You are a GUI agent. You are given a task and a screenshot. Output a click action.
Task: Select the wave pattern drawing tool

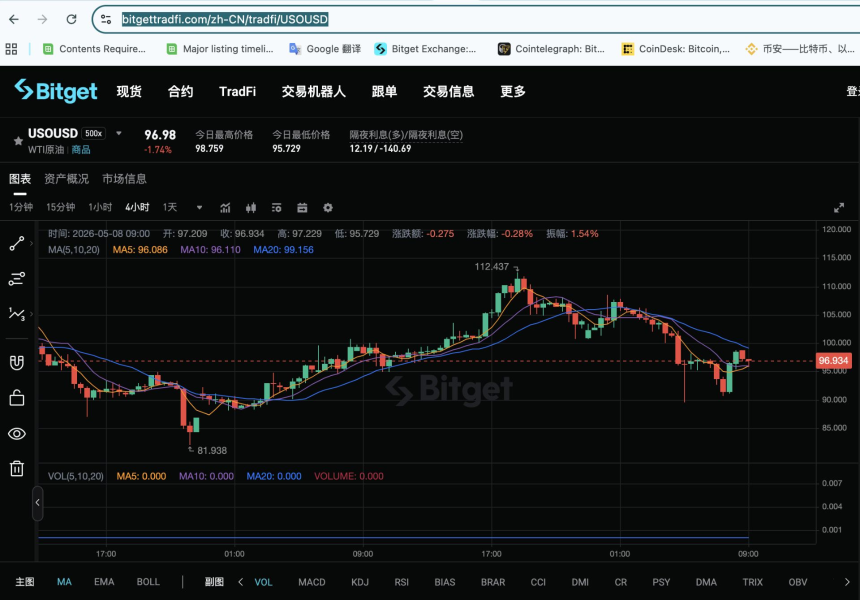pos(16,314)
